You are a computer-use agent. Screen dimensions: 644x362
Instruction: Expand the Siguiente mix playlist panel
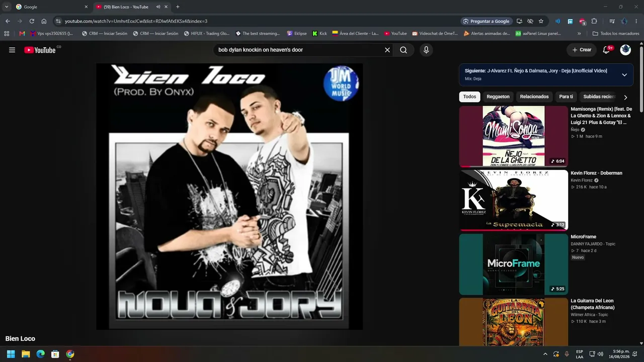[x=624, y=75]
